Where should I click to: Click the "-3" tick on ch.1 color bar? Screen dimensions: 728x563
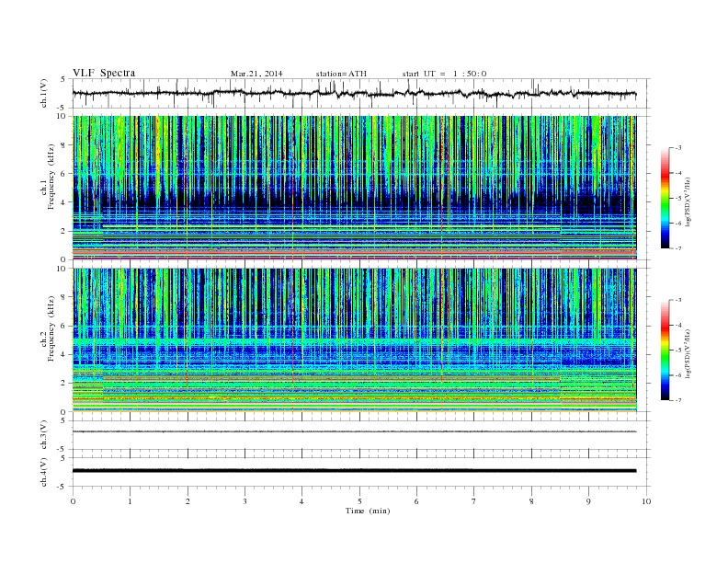tap(678, 148)
